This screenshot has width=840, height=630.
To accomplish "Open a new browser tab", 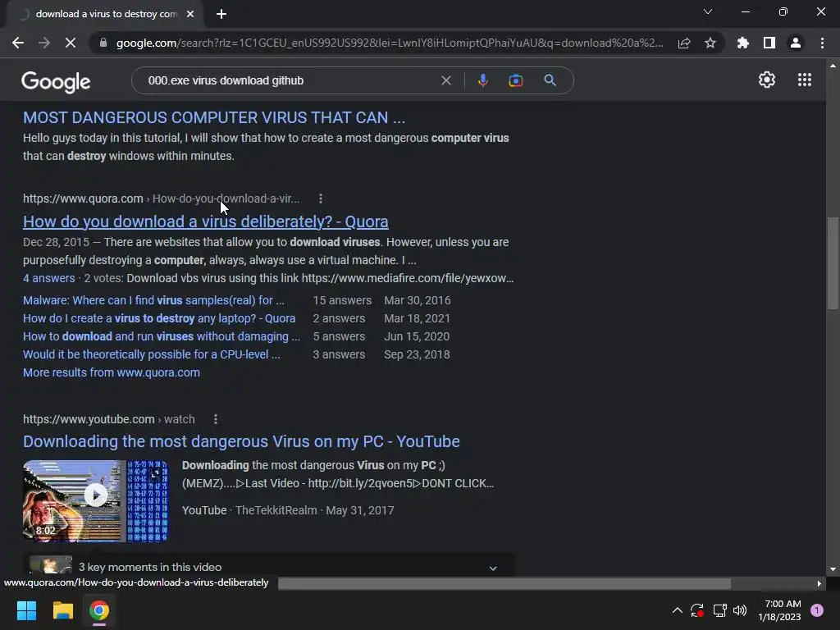I will [221, 14].
